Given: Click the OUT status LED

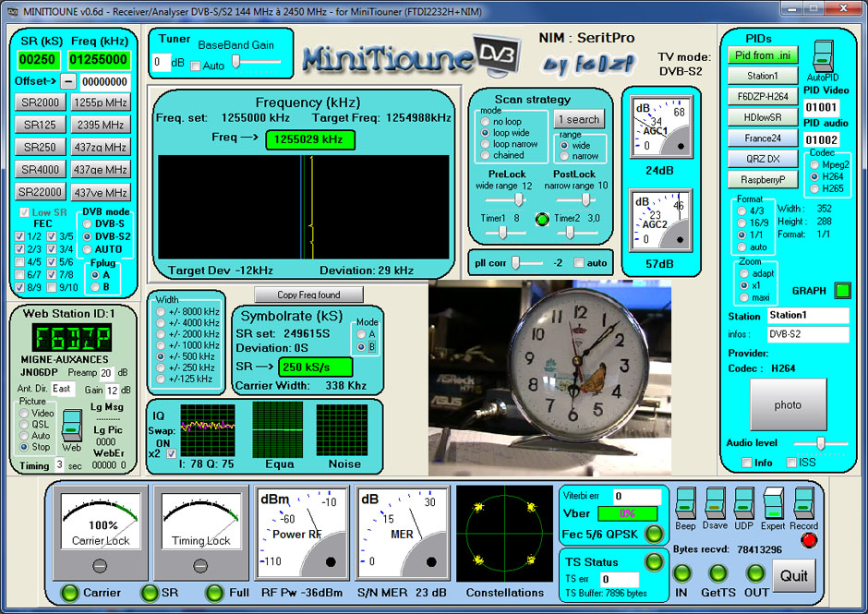Looking at the screenshot, I should click(755, 572).
